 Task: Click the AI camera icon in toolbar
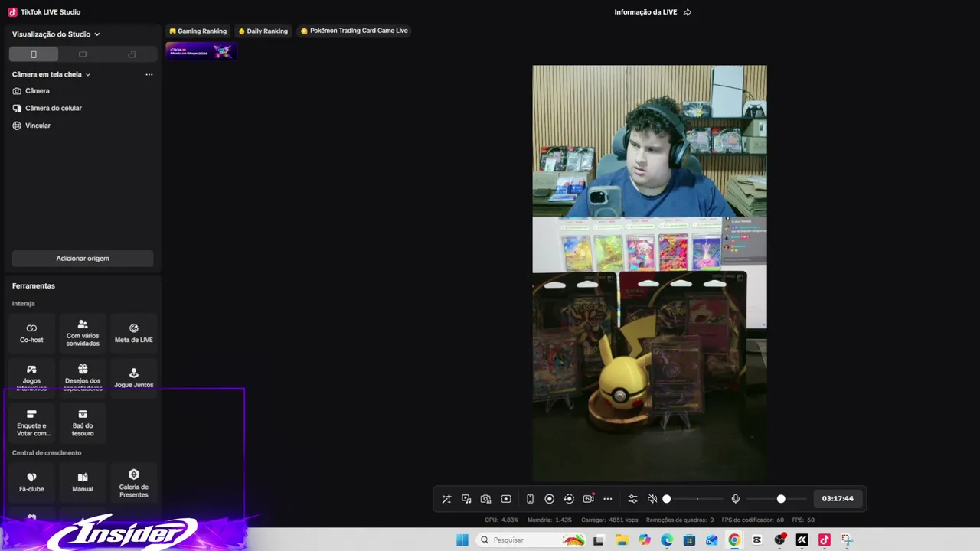coord(486,499)
